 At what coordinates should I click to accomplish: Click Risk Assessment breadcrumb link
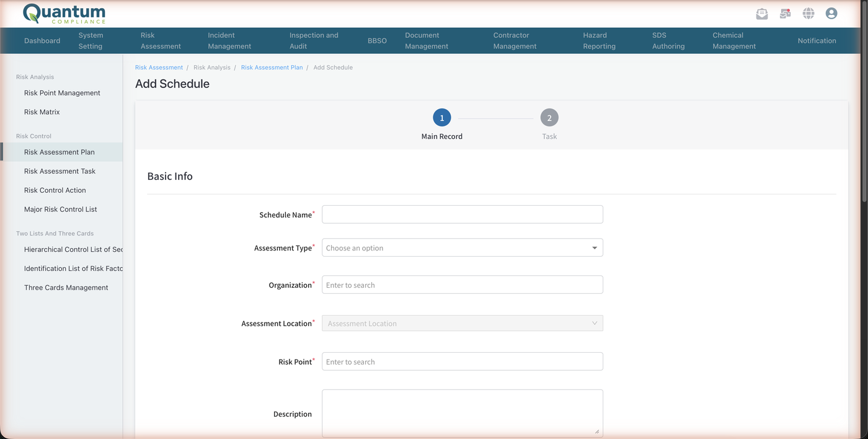point(159,68)
